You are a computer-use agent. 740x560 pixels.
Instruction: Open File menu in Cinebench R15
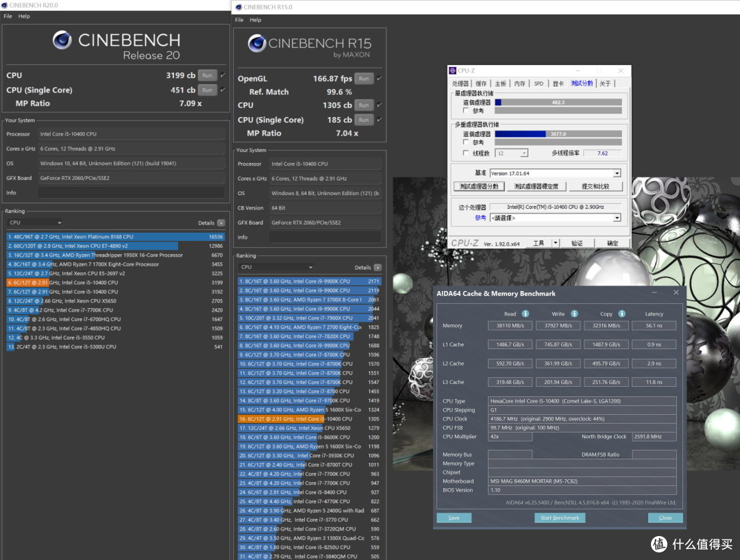coord(239,20)
